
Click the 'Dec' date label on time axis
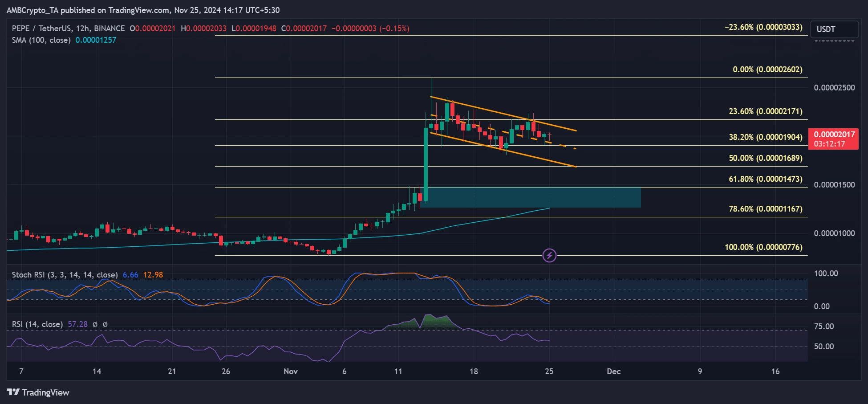(x=613, y=371)
